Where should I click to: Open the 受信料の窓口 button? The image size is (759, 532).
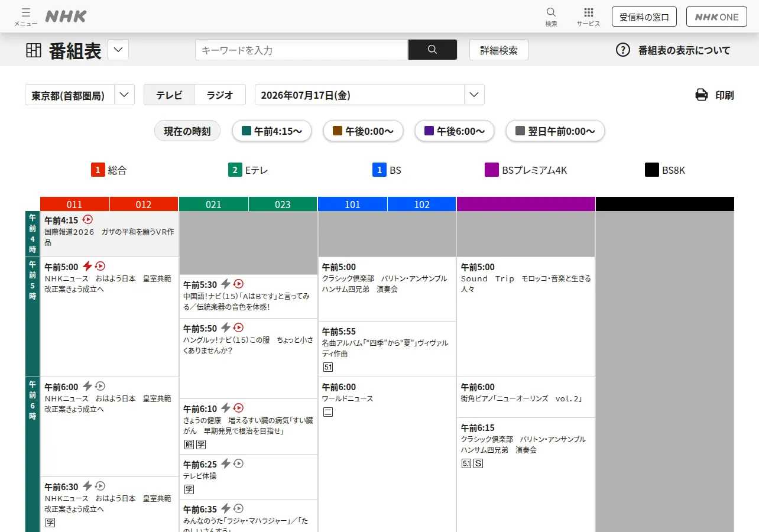[644, 17]
